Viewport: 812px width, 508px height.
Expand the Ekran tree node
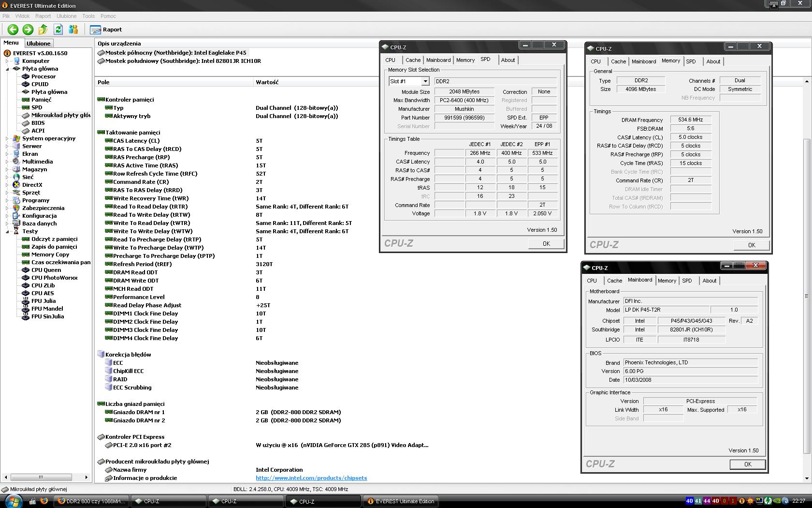7,154
